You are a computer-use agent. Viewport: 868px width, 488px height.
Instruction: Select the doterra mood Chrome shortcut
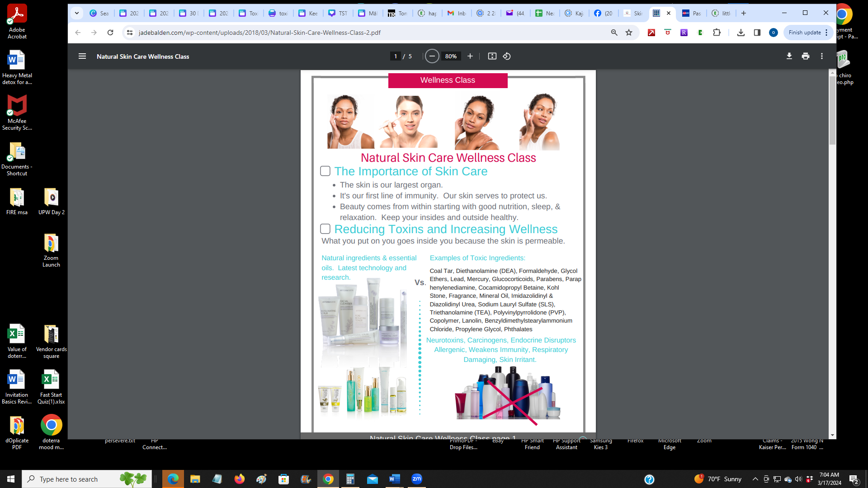51,432
